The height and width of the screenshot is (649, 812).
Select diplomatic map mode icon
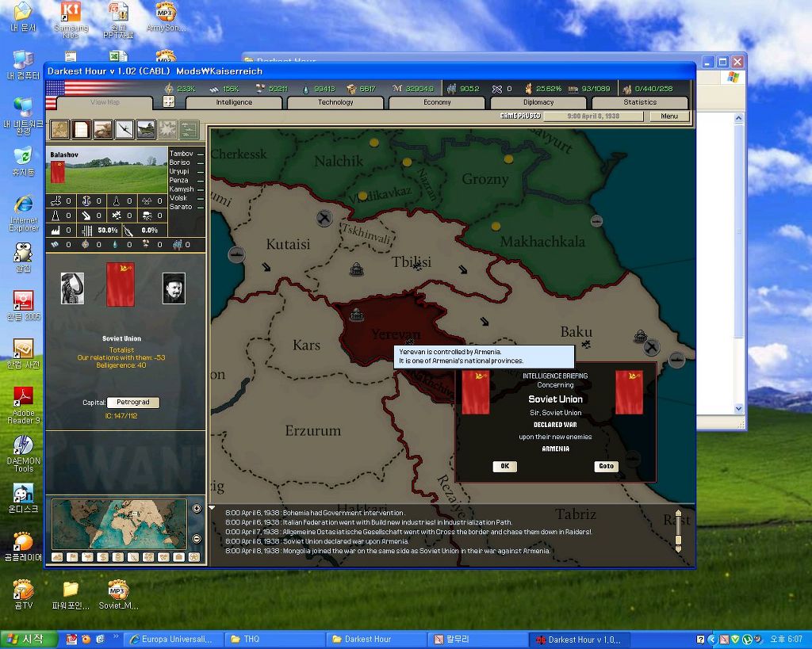click(x=163, y=557)
